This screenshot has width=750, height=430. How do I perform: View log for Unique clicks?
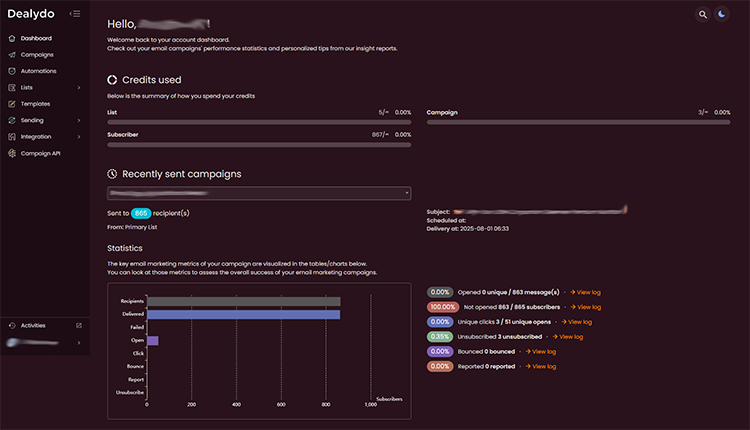tap(576, 322)
